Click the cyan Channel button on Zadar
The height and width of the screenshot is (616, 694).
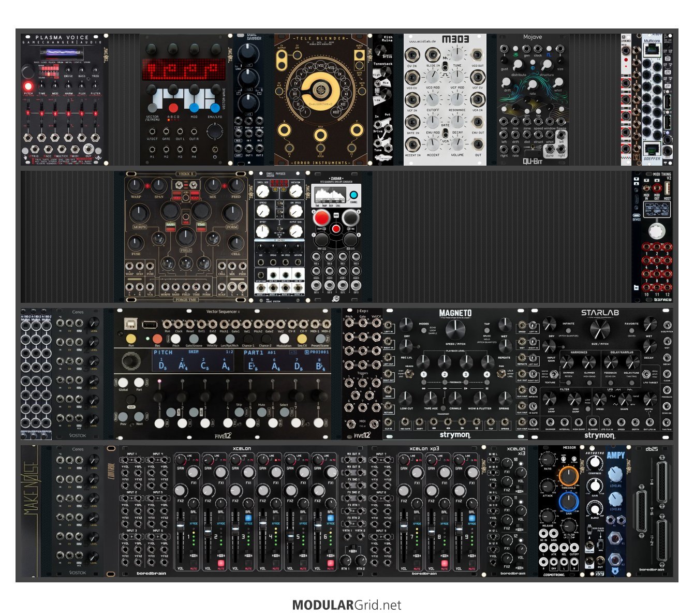tap(354, 195)
